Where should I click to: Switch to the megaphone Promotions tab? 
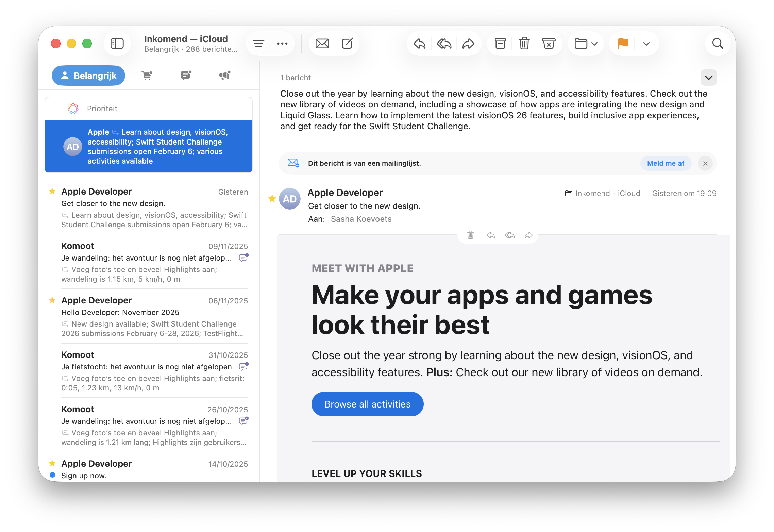(225, 76)
